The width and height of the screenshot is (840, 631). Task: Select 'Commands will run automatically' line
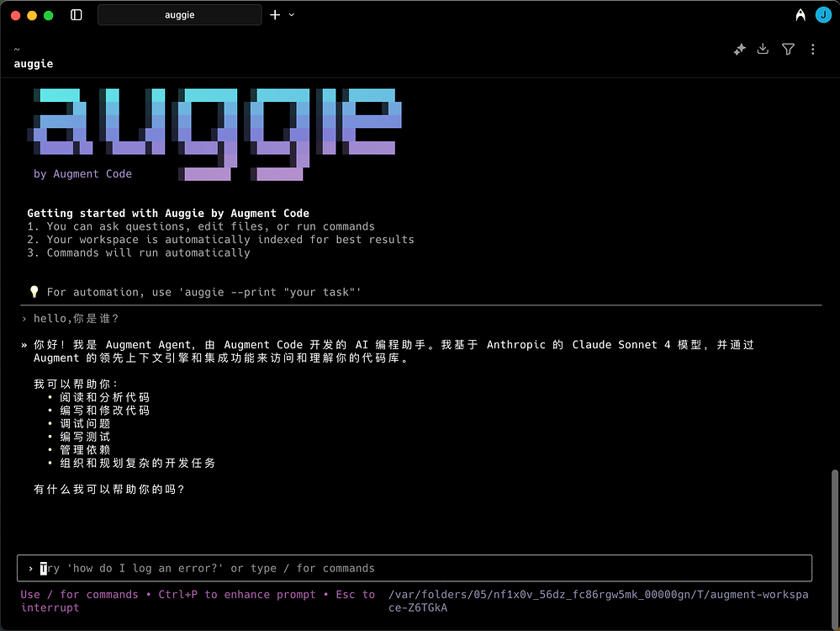pyautogui.click(x=139, y=252)
